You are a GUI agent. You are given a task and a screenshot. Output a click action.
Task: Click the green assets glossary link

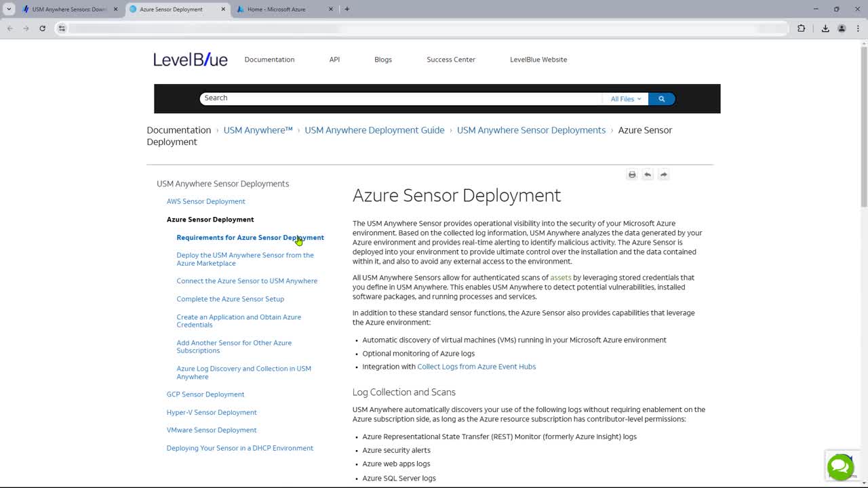click(x=561, y=277)
